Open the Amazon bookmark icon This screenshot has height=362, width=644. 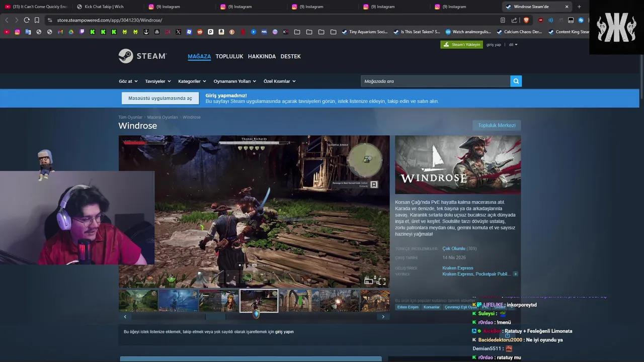pyautogui.click(x=221, y=32)
